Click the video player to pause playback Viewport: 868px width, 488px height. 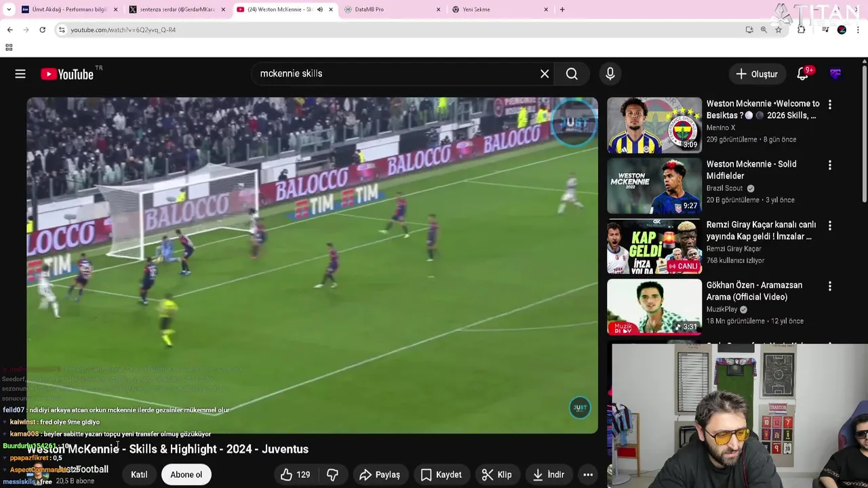click(x=312, y=265)
